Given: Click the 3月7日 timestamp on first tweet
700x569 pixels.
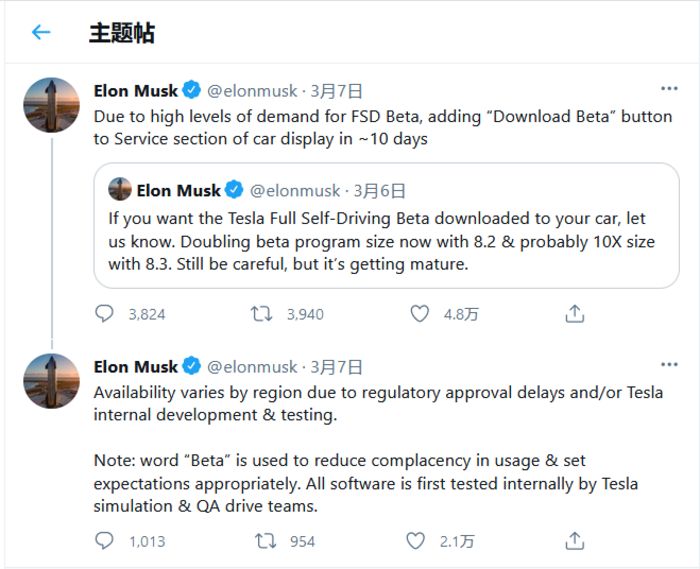Looking at the screenshot, I should click(x=339, y=91).
